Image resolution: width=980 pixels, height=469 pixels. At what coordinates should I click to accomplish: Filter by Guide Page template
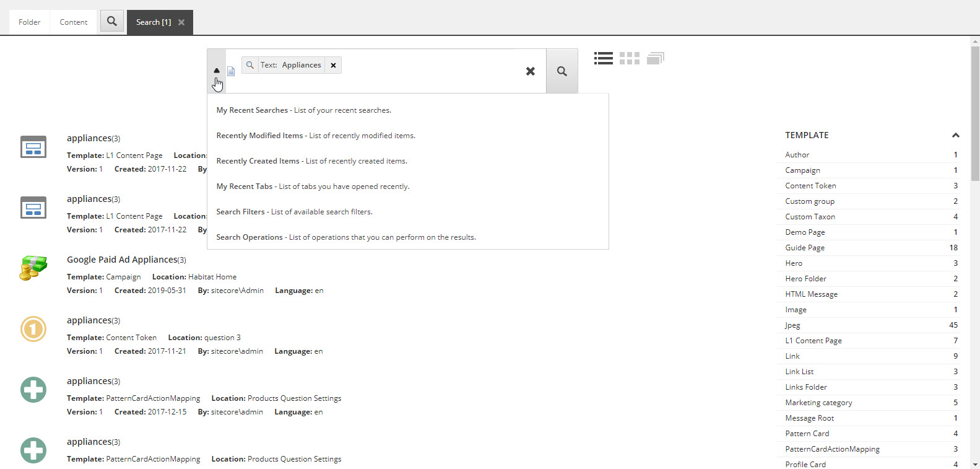point(869,248)
